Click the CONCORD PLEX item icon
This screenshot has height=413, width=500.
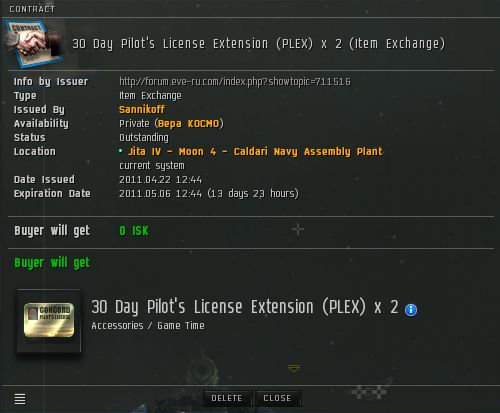[49, 320]
